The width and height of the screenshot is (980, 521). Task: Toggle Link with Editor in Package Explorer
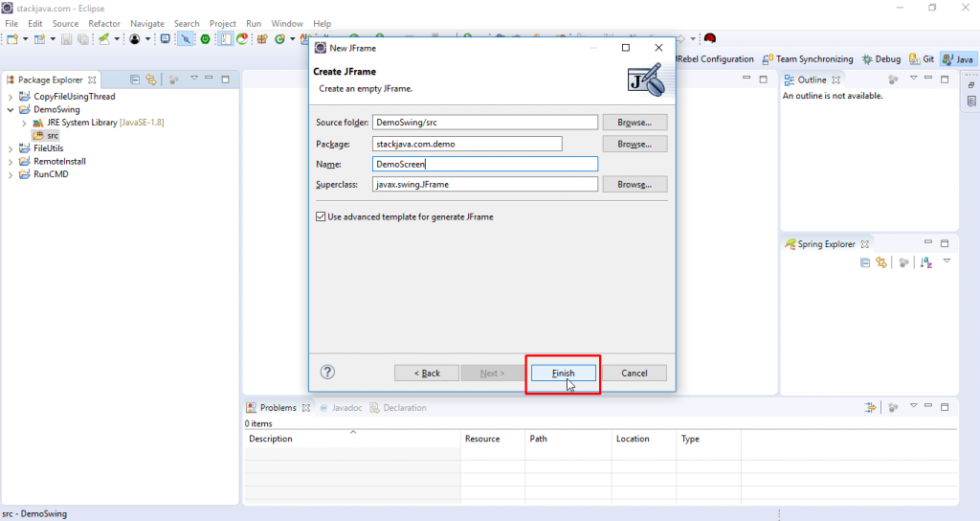coord(150,79)
